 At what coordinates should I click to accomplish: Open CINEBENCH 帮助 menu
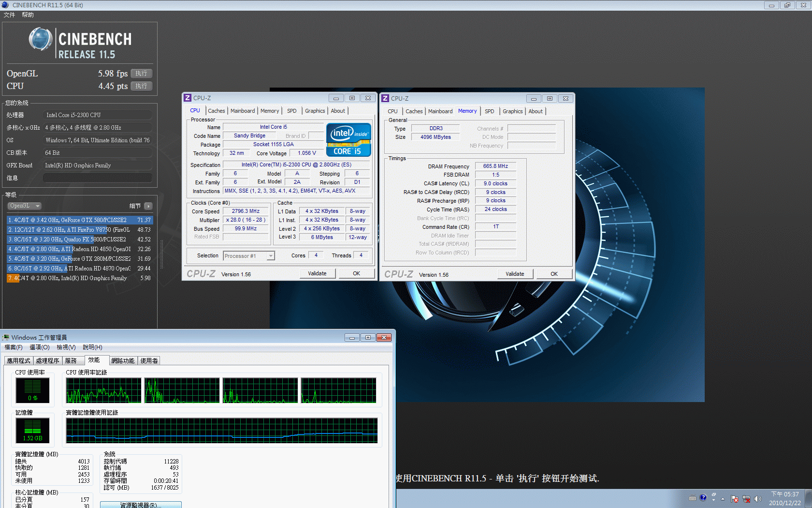click(x=28, y=15)
